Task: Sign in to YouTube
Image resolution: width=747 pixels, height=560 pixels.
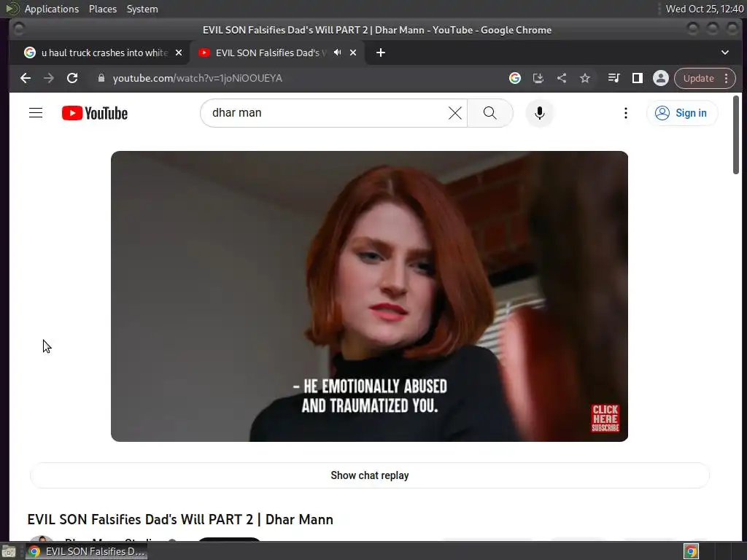Action: point(682,113)
